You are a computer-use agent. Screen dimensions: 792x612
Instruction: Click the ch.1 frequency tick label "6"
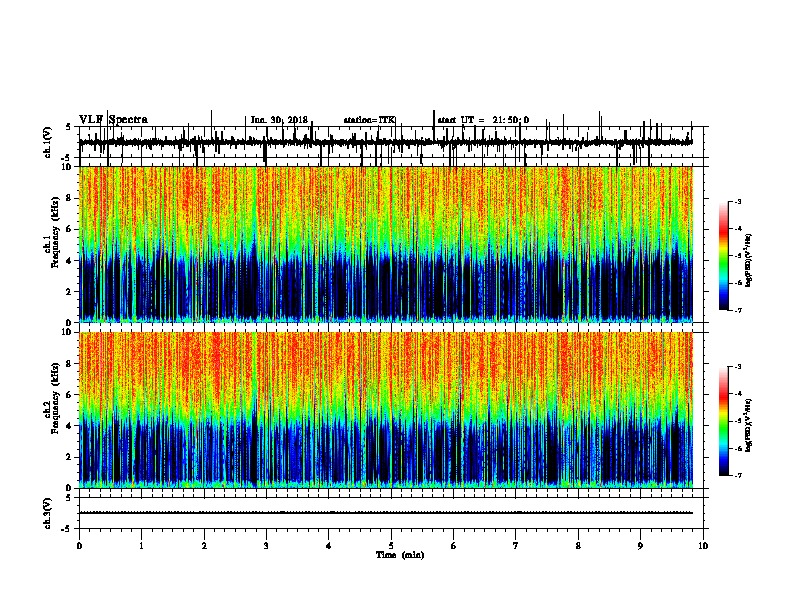(x=69, y=229)
